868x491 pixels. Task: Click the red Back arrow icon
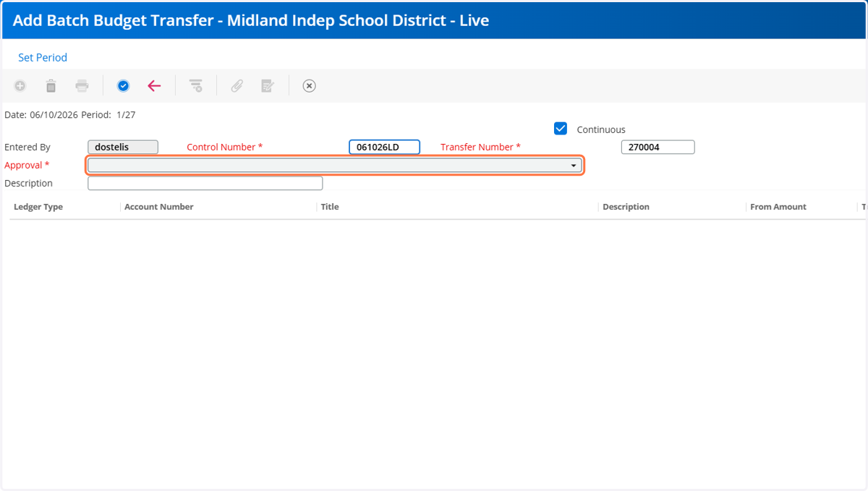click(x=154, y=86)
